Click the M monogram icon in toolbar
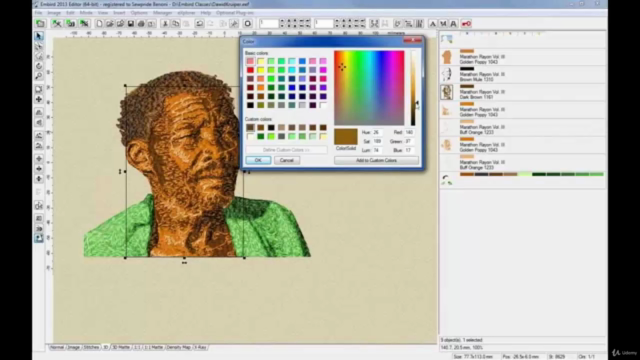The height and width of the screenshot is (360, 640). 443,24
